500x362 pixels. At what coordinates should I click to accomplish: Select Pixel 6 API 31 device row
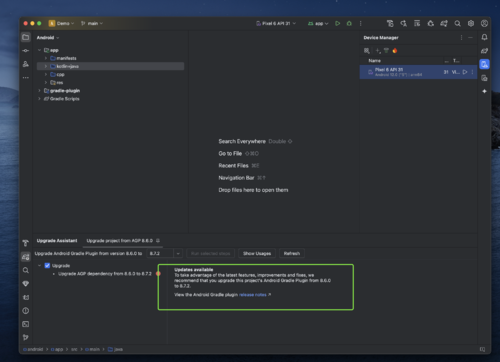click(418, 72)
